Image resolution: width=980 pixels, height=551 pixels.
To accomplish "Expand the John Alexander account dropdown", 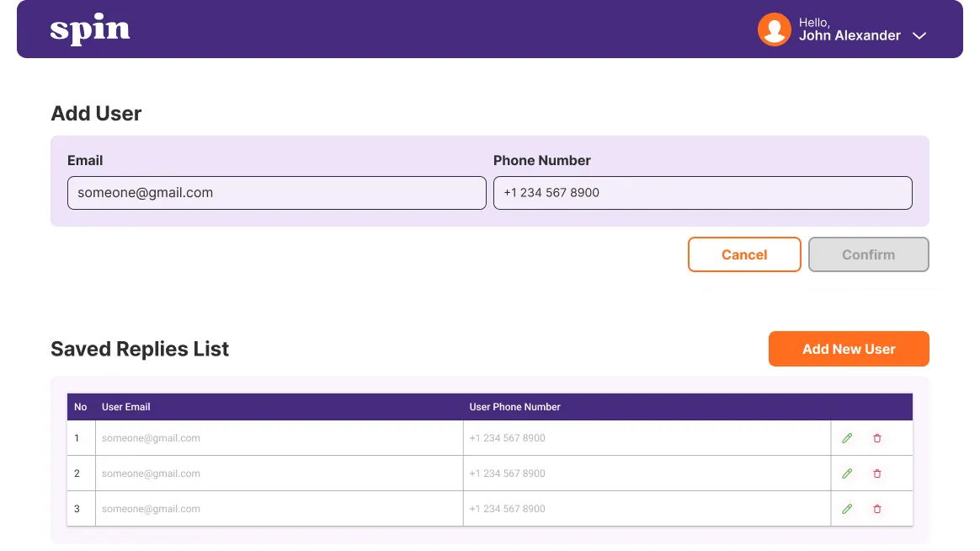I will [x=919, y=35].
